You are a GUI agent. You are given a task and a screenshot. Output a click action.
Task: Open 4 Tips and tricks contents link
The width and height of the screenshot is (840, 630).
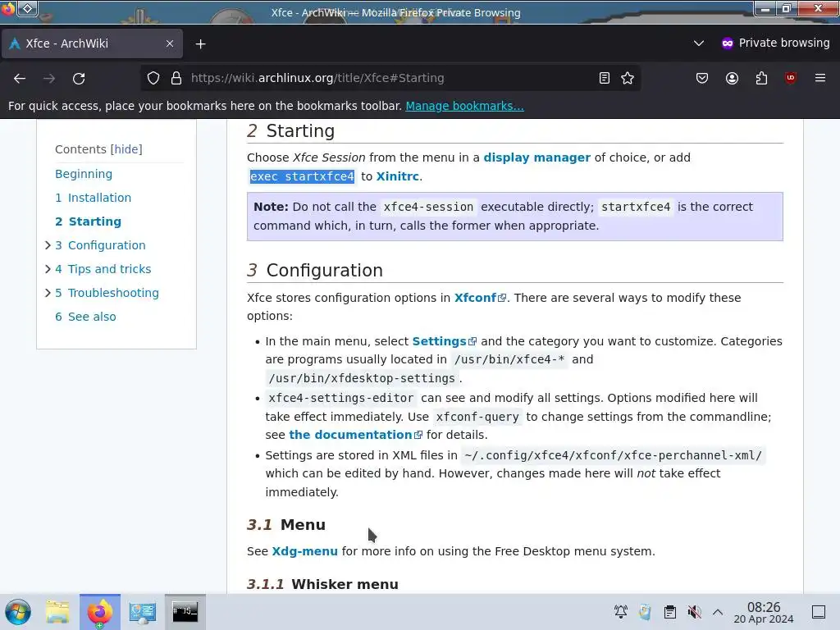[x=103, y=269]
